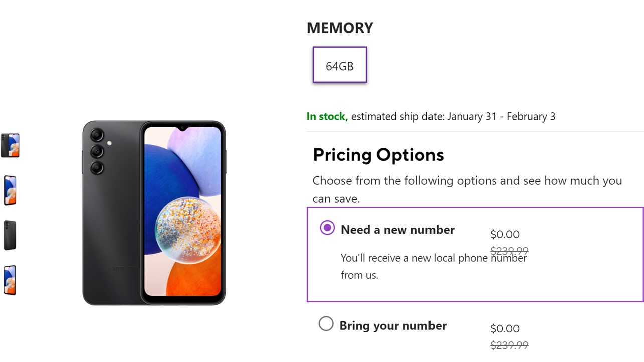Click the "Choose from the following options" text

click(467, 181)
